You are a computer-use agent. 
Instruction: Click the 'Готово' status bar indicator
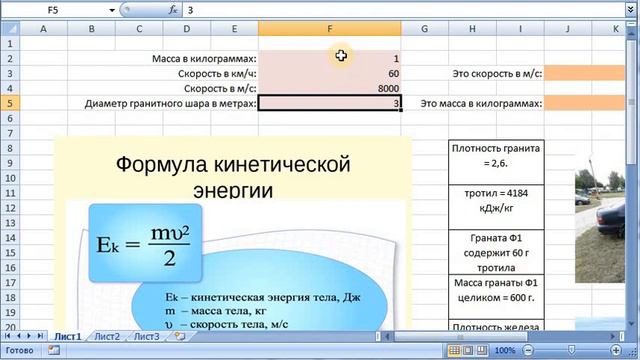pos(19,350)
